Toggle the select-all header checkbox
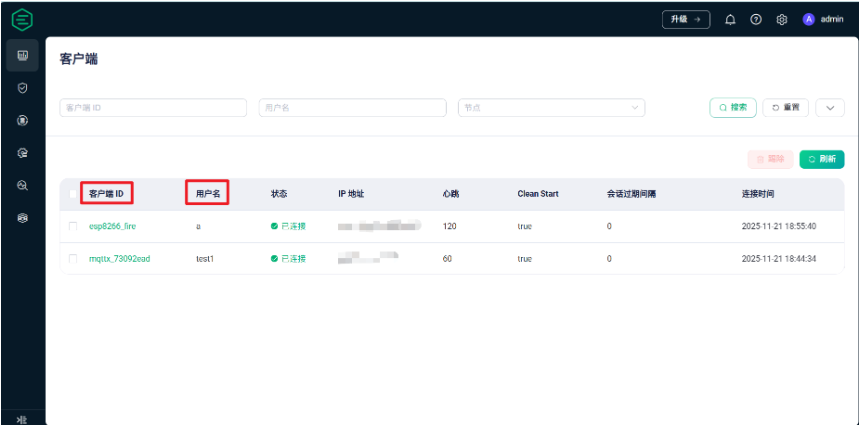The height and width of the screenshot is (425, 859). [x=73, y=194]
